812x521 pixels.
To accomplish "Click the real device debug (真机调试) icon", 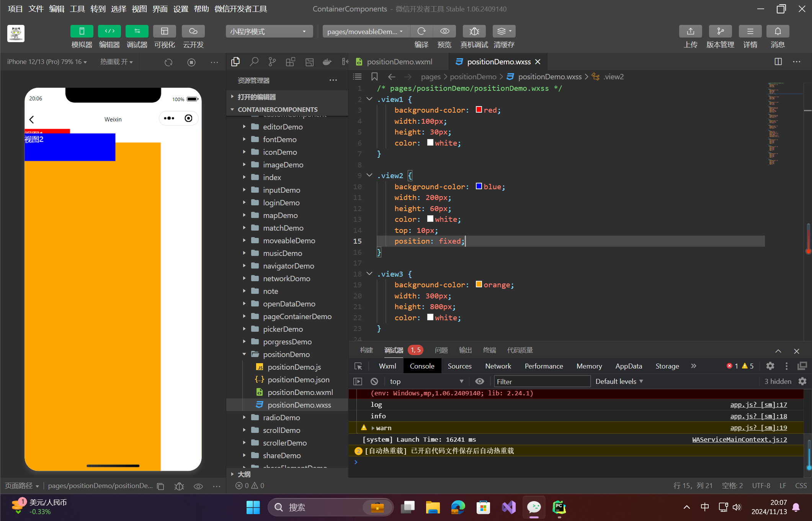I will click(x=474, y=31).
